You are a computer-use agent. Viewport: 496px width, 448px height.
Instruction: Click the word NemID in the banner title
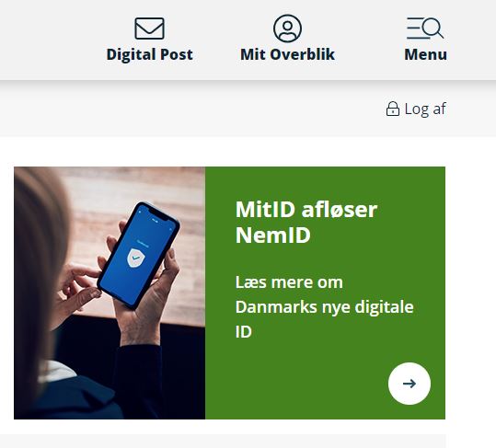[273, 235]
